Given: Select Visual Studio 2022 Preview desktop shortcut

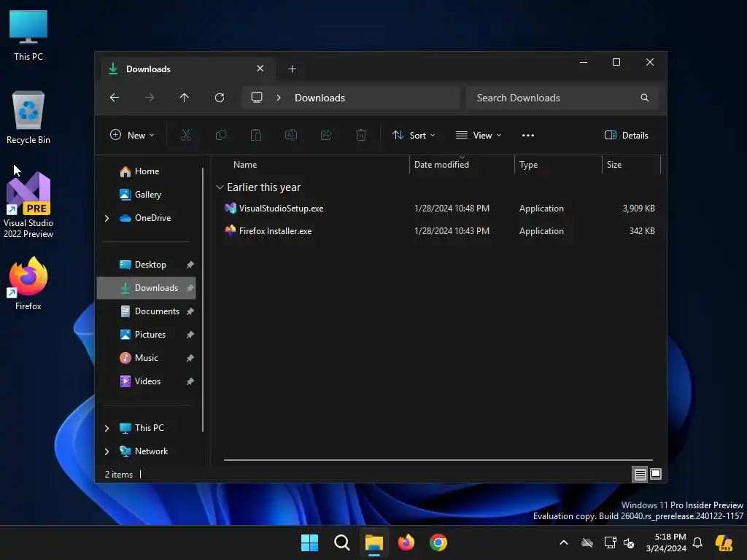Looking at the screenshot, I should tap(28, 205).
